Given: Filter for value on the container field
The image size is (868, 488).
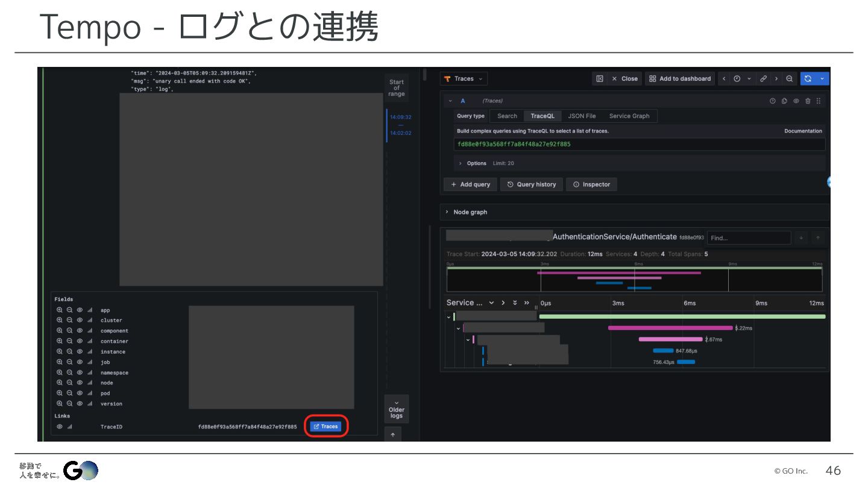Looking at the screenshot, I should 60,341.
